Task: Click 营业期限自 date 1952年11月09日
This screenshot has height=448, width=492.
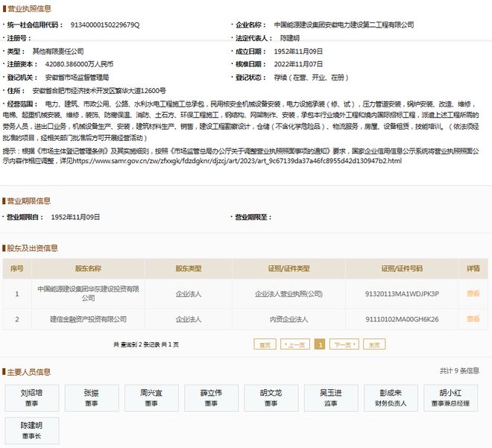Action: click(75, 217)
